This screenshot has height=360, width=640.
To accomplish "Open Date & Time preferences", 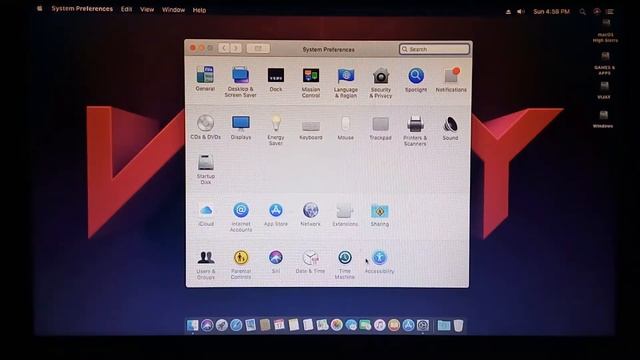I will tap(310, 262).
